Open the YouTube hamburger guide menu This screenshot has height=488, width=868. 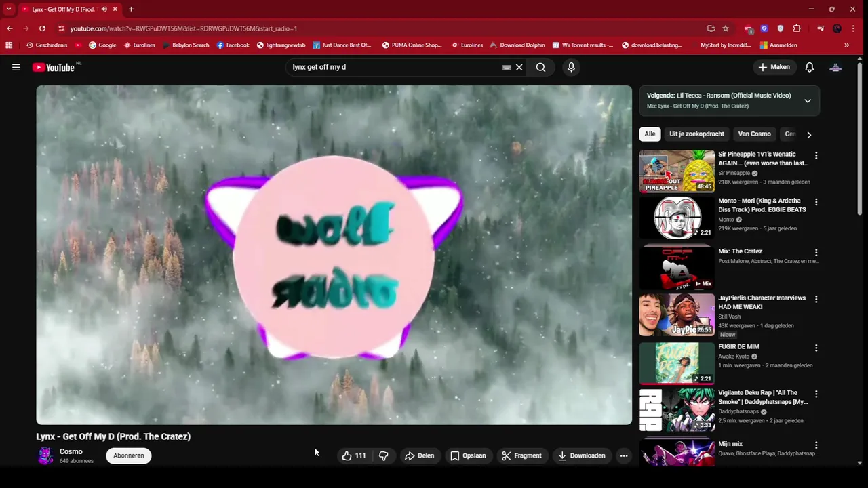16,67
